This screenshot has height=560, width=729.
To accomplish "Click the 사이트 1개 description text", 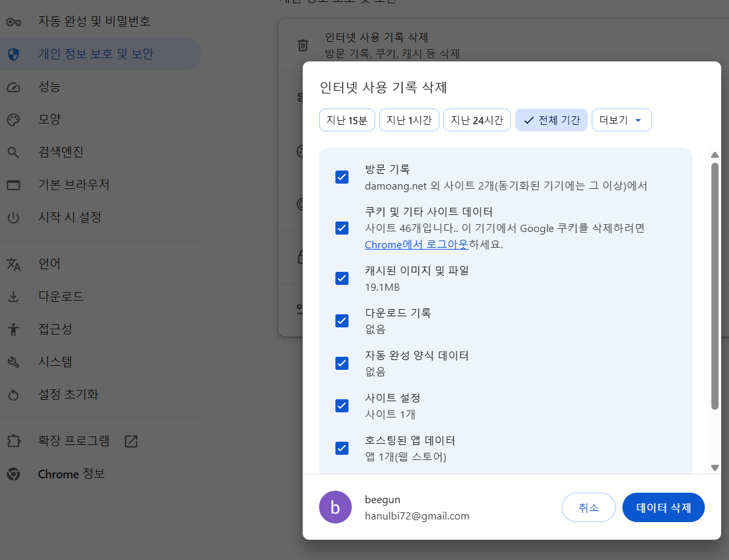I will click(x=390, y=414).
